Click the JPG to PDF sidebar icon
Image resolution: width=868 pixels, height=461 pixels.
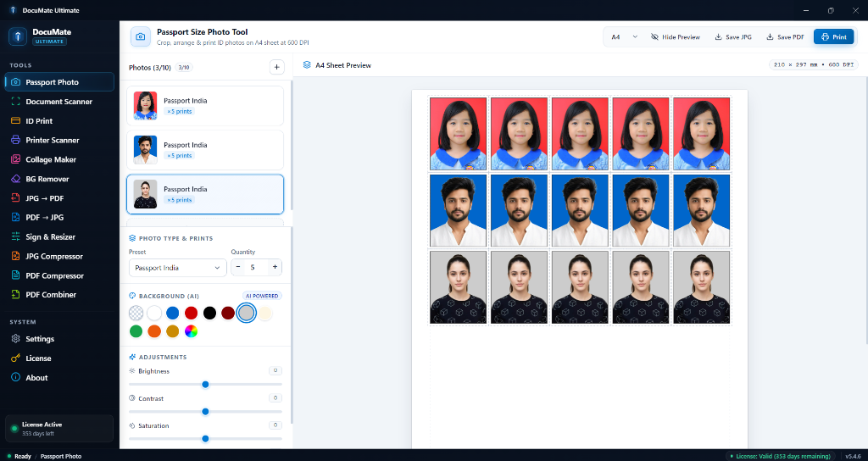tap(15, 198)
